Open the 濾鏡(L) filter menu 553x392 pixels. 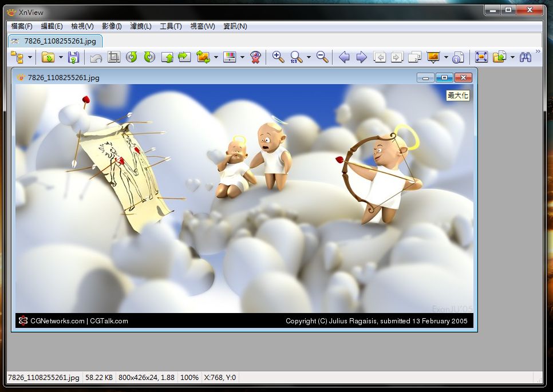(141, 26)
